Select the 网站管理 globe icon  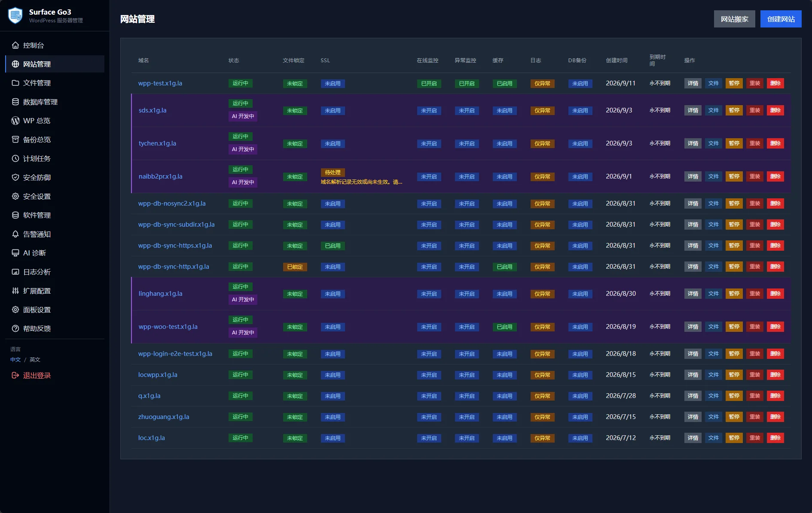(15, 64)
